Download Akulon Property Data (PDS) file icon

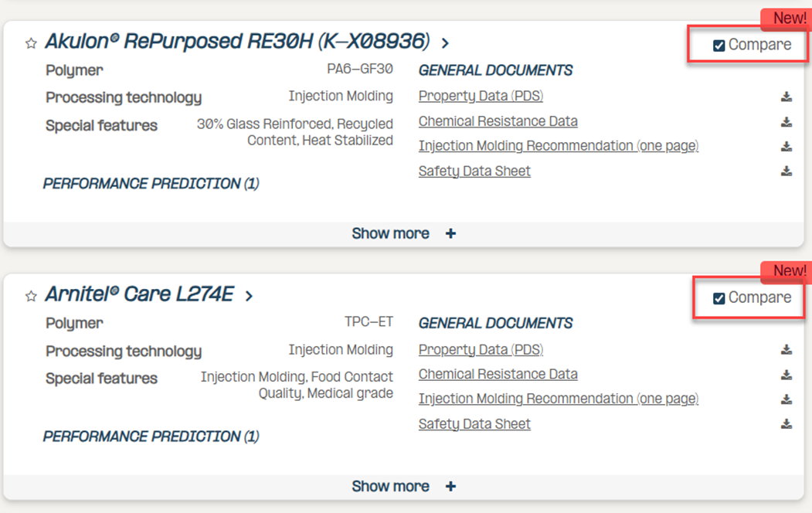(x=786, y=97)
